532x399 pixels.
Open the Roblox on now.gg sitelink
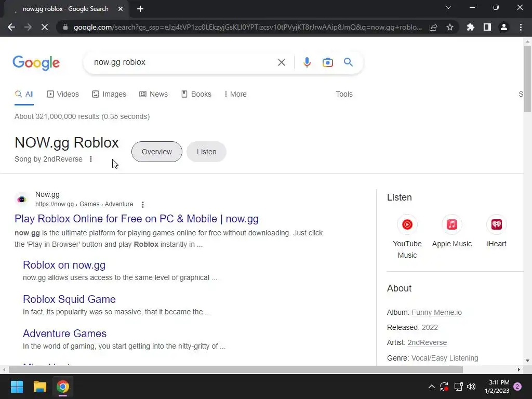click(x=64, y=265)
